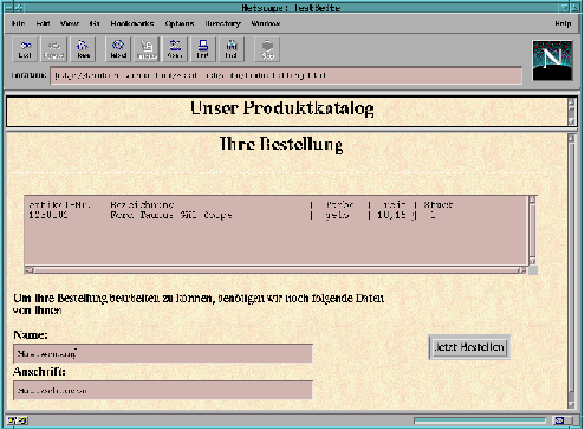Click the Netscape N logo
Image resolution: width=583 pixels, height=429 pixels.
coord(552,61)
